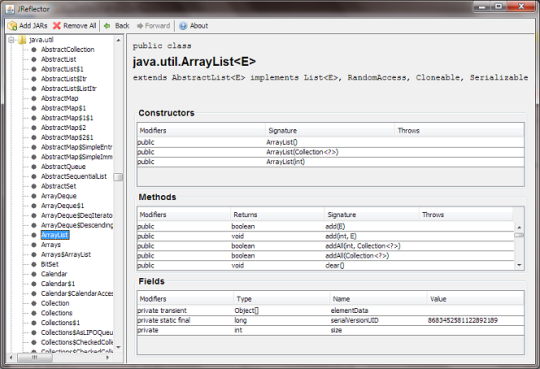Select the highlighted ArrayList tree entry

coord(55,235)
